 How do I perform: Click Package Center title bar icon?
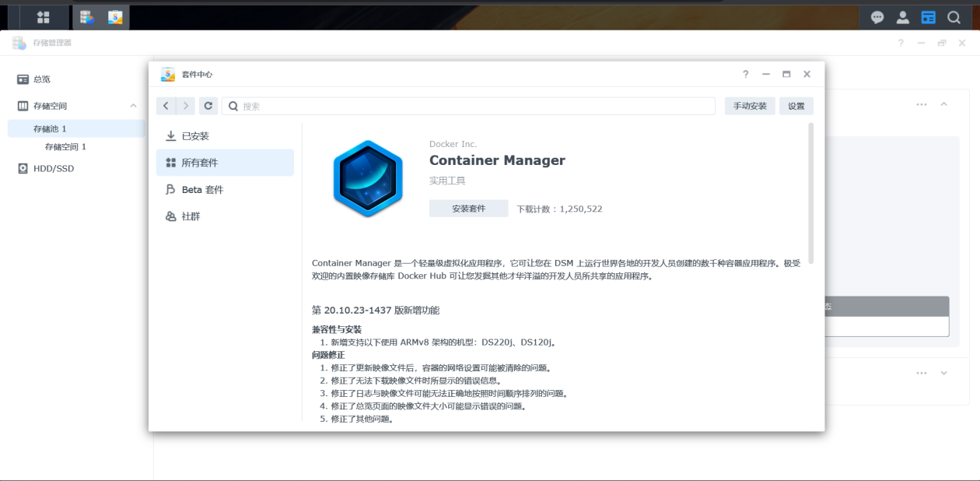(x=168, y=74)
